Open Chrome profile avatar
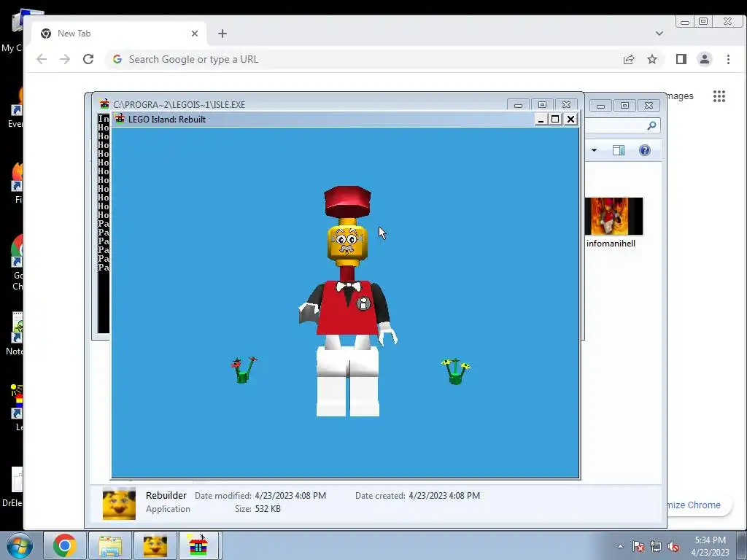The width and height of the screenshot is (747, 560). pyautogui.click(x=704, y=59)
